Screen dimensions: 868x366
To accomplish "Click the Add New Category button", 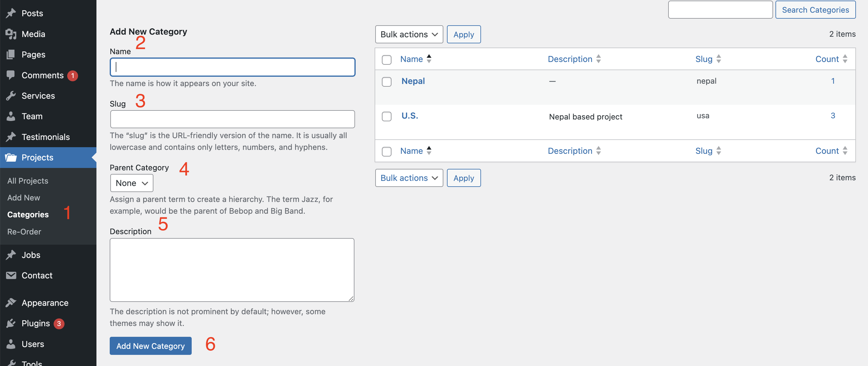I will click(151, 346).
